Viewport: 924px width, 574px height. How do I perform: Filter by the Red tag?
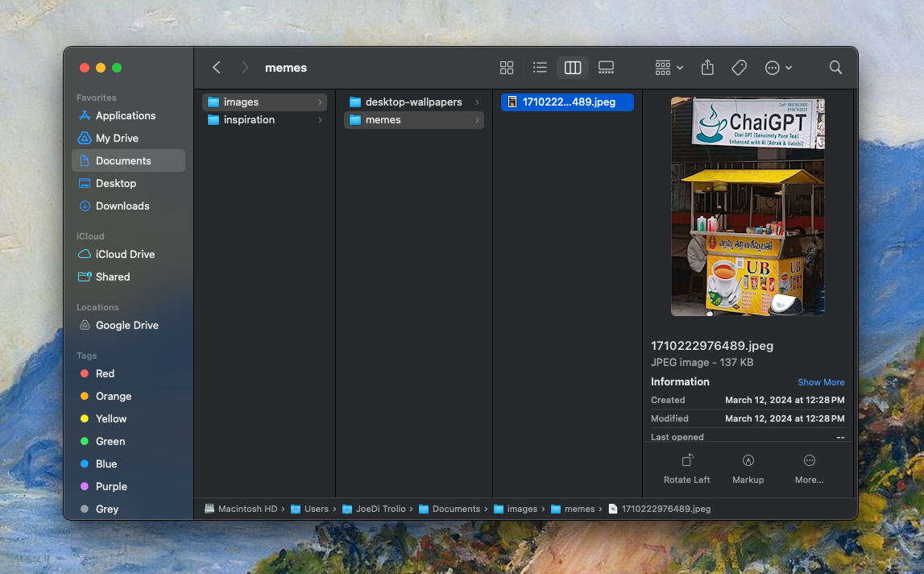click(x=105, y=374)
